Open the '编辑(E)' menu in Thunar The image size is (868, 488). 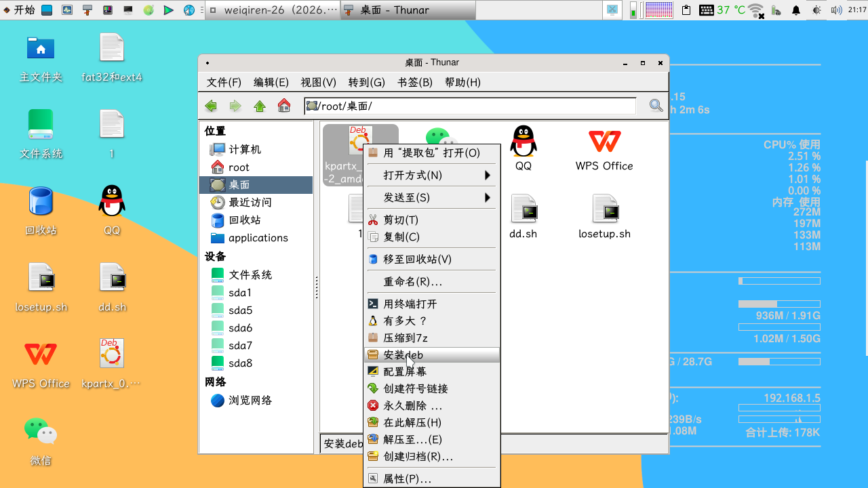pos(271,82)
